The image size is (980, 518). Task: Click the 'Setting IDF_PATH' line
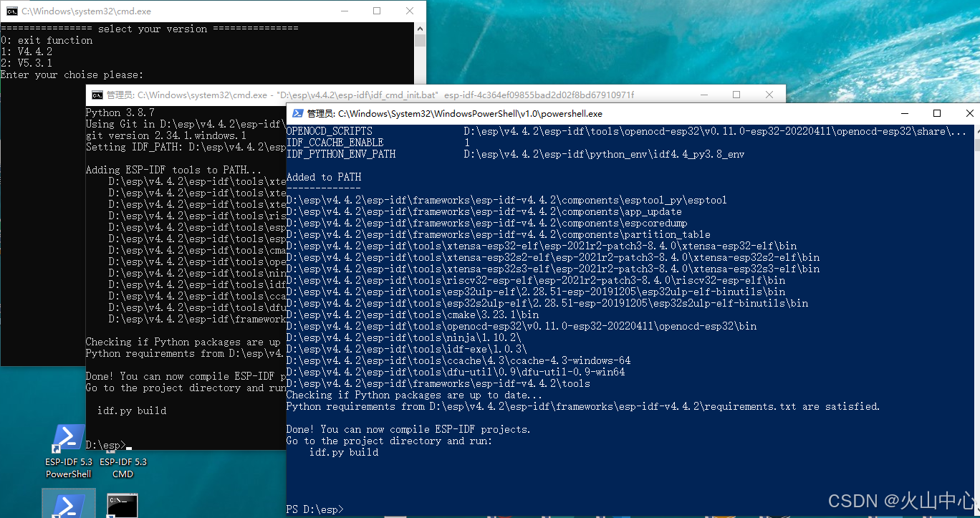click(x=186, y=147)
